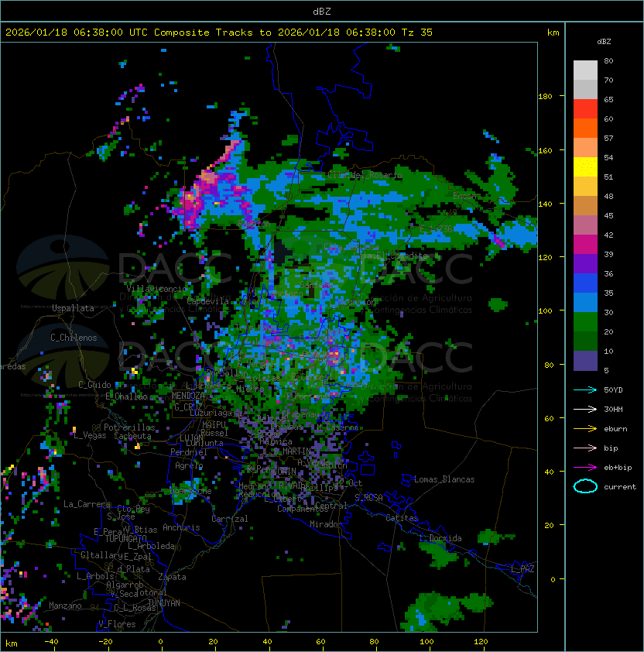The image size is (644, 652).
Task: Pick the dark orange 57-60 dBZ color band
Action: point(585,128)
